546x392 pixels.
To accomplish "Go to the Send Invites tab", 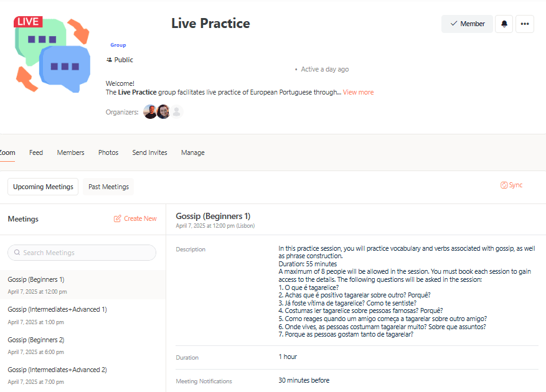I will point(149,152).
